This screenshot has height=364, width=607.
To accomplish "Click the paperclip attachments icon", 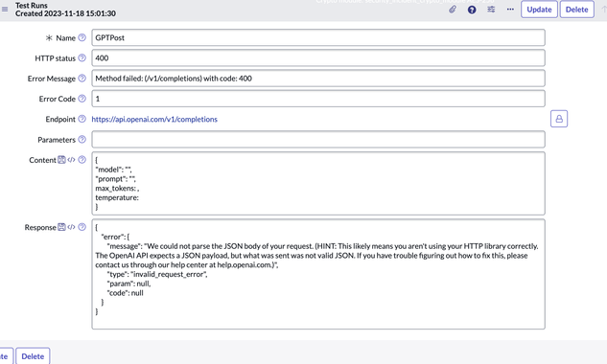I will tap(453, 10).
